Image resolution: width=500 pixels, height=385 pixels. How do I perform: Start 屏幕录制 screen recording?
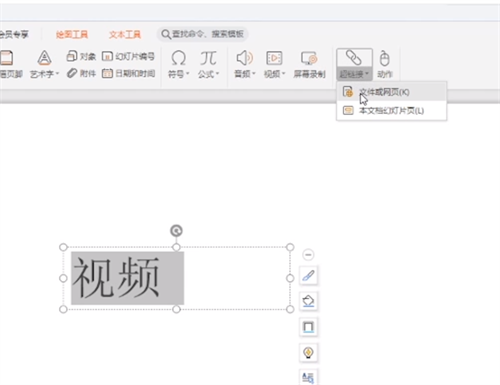(309, 64)
